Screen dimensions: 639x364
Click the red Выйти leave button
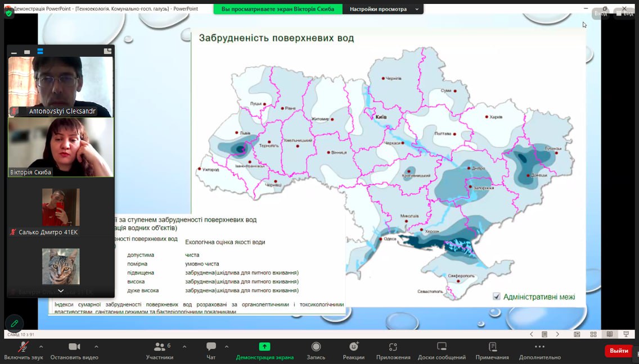click(x=619, y=351)
